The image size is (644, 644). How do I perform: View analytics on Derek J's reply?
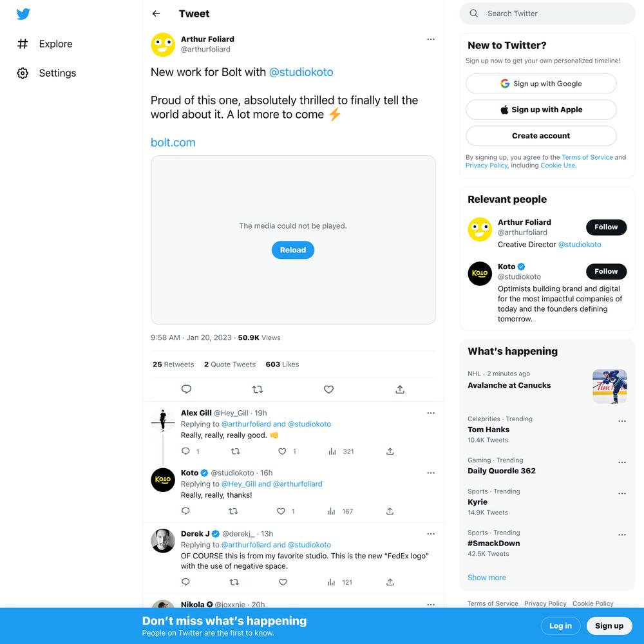click(332, 582)
